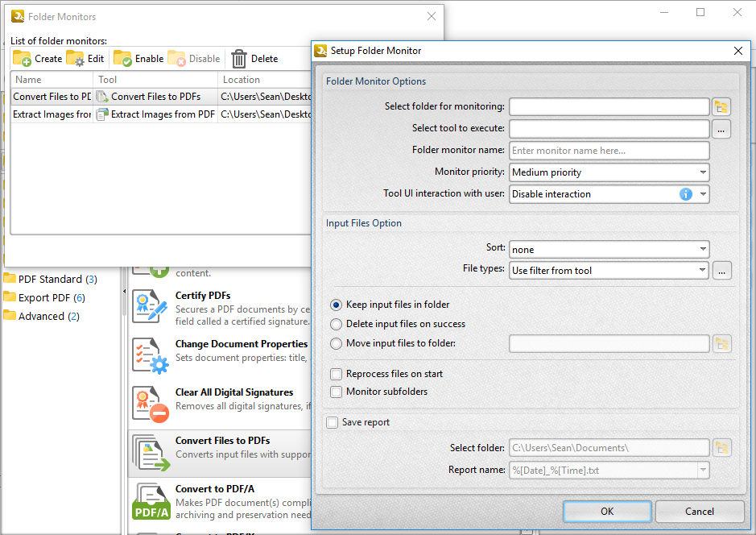Click the Delete trash can icon

239,58
